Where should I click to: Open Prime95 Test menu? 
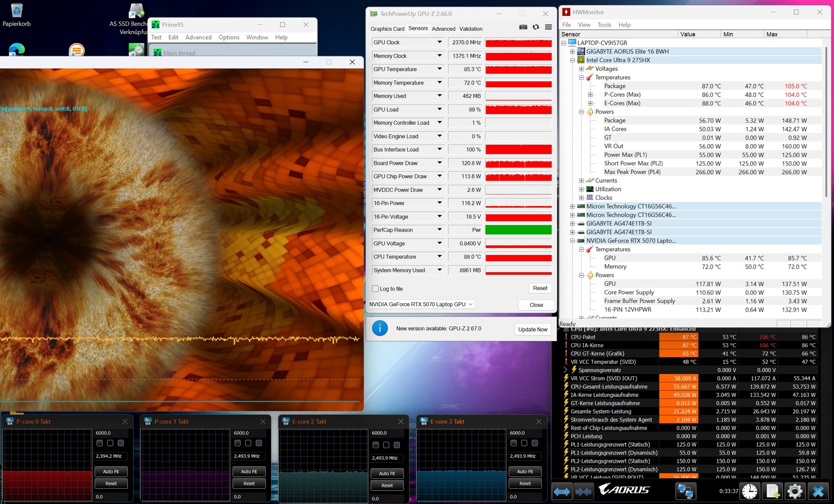[156, 37]
